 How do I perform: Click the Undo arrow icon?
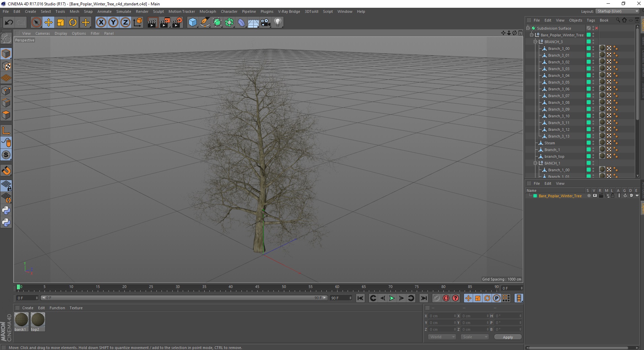pos(9,23)
